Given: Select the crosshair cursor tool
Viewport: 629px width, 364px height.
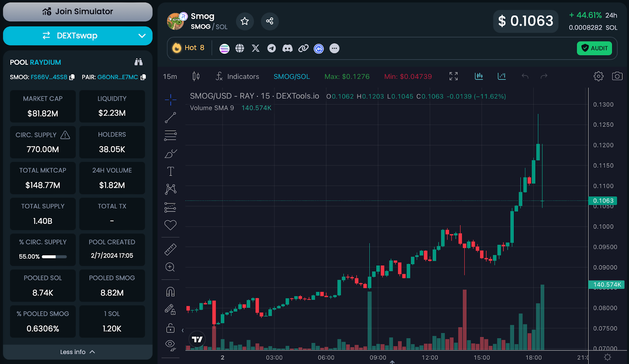Looking at the screenshot, I should coord(171,100).
